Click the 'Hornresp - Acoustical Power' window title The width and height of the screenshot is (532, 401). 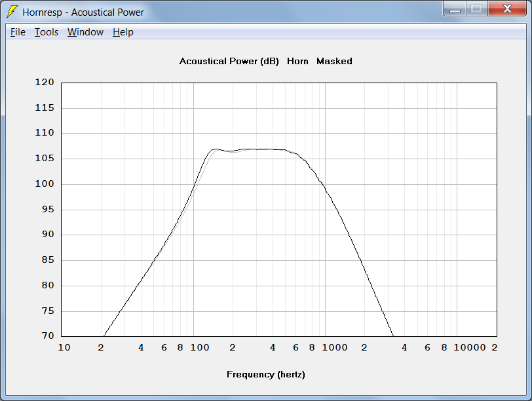[83, 12]
